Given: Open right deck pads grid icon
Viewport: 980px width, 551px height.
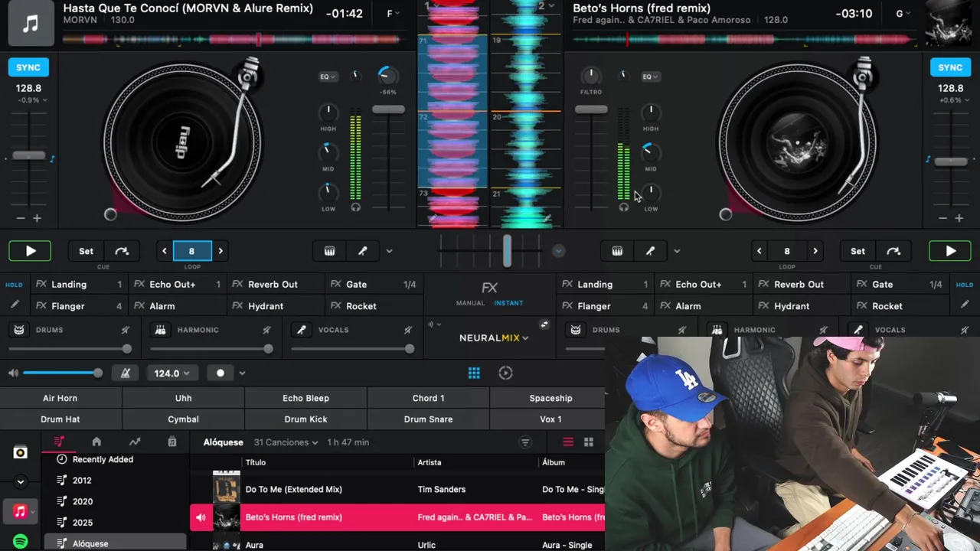Looking at the screenshot, I should 617,251.
